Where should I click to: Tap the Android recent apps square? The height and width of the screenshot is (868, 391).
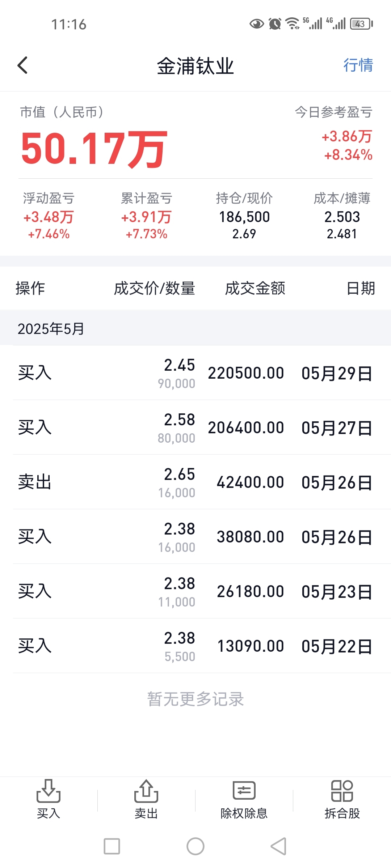point(112,846)
